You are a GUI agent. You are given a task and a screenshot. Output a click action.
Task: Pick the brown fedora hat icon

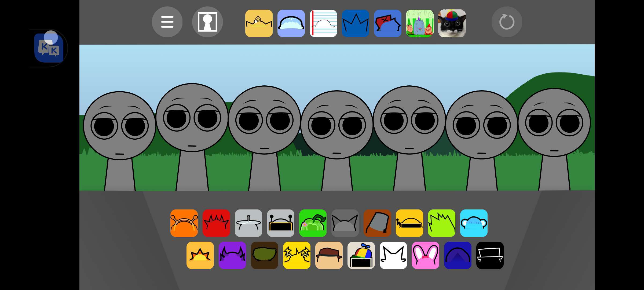[329, 255]
